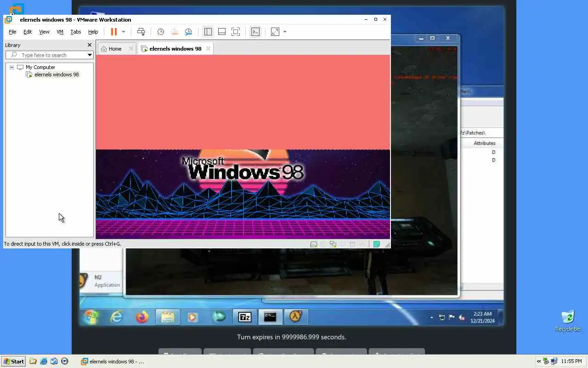The image size is (588, 368).
Task: Click the teal message log status icon
Action: point(377,244)
